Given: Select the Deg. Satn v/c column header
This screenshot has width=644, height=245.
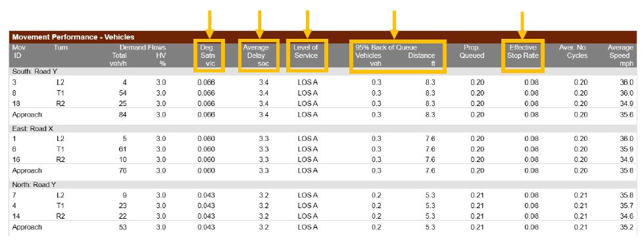Looking at the screenshot, I should tap(209, 55).
